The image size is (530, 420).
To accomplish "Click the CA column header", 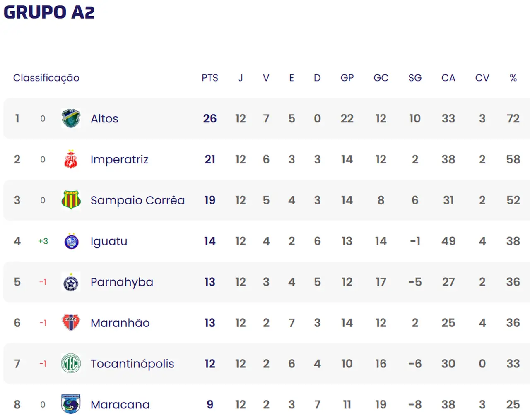I will (448, 78).
